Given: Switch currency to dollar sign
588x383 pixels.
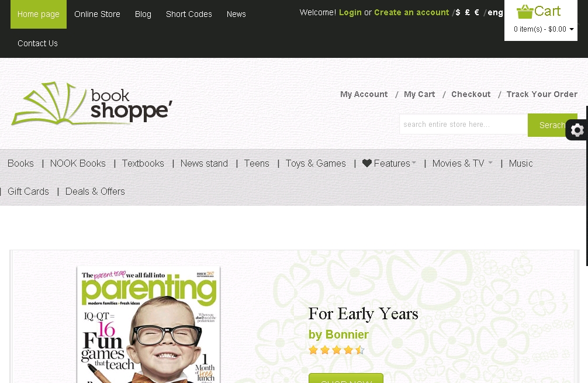Looking at the screenshot, I should click(458, 12).
